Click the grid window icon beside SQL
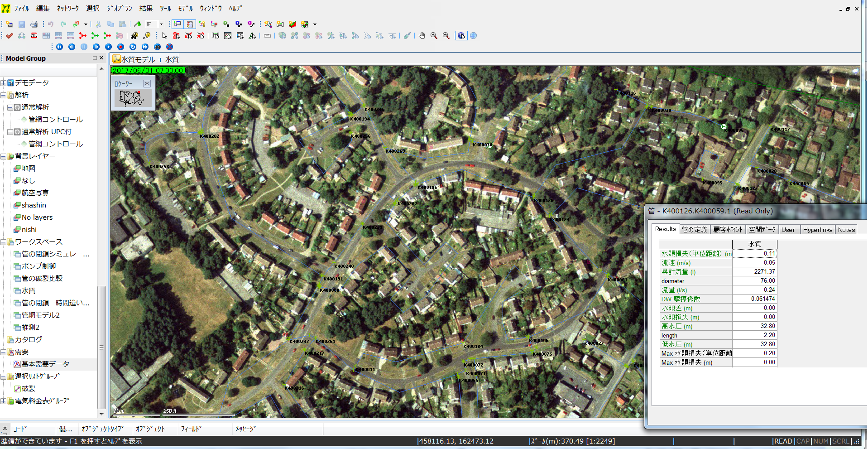Image resolution: width=868 pixels, height=449 pixels. tap(46, 35)
